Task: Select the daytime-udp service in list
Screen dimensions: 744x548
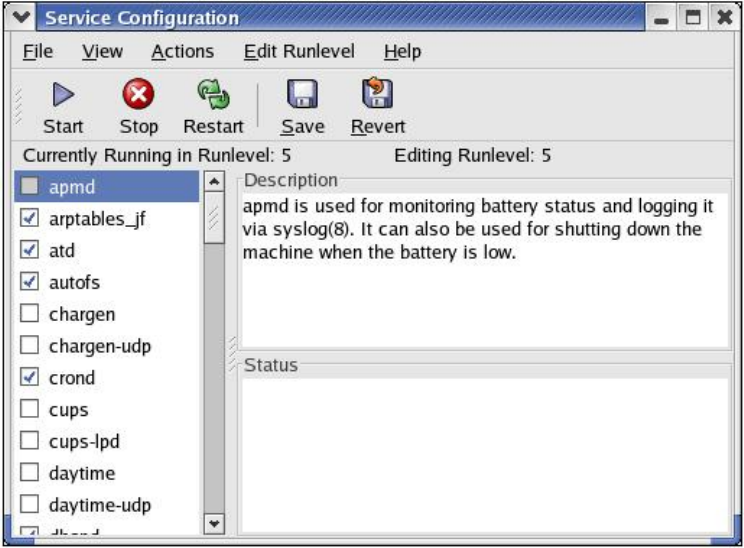Action: point(88,505)
